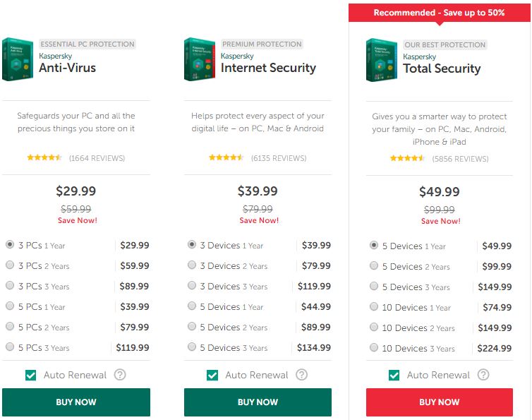Select 10 Devices 1 Year for $74.99

point(374,307)
